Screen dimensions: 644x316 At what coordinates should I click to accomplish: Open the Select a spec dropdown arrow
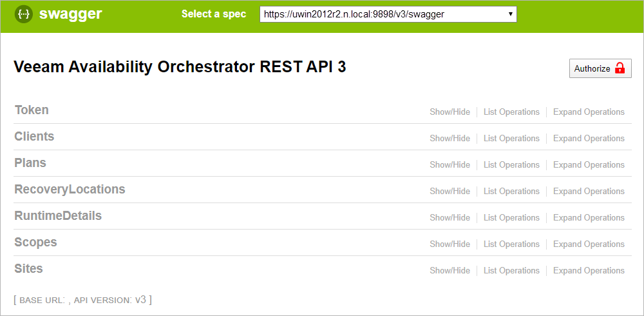pyautogui.click(x=510, y=14)
